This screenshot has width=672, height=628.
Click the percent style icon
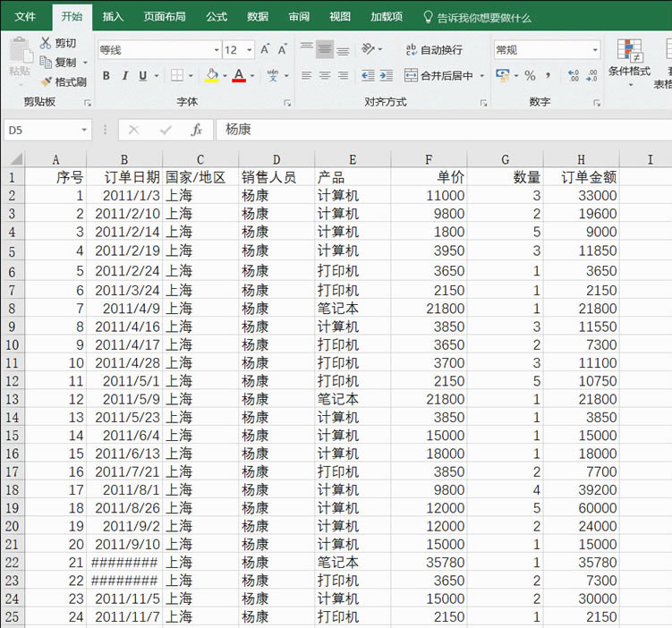pyautogui.click(x=530, y=76)
